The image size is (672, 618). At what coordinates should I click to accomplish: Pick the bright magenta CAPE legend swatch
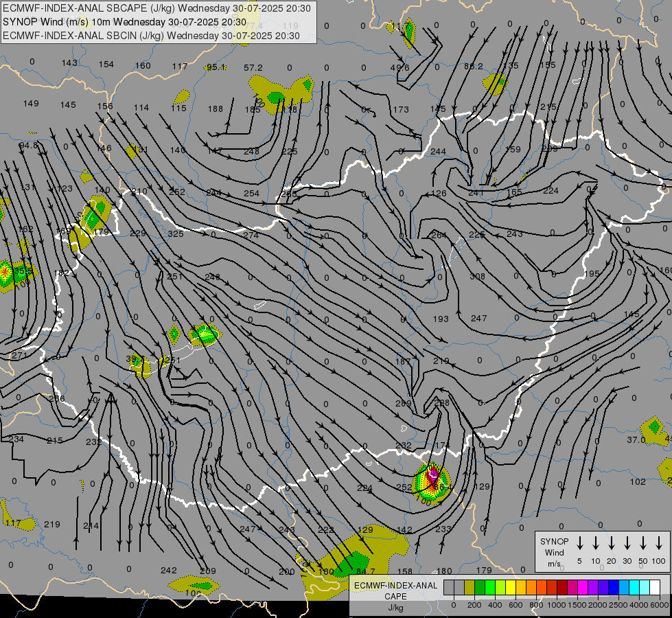[583, 588]
